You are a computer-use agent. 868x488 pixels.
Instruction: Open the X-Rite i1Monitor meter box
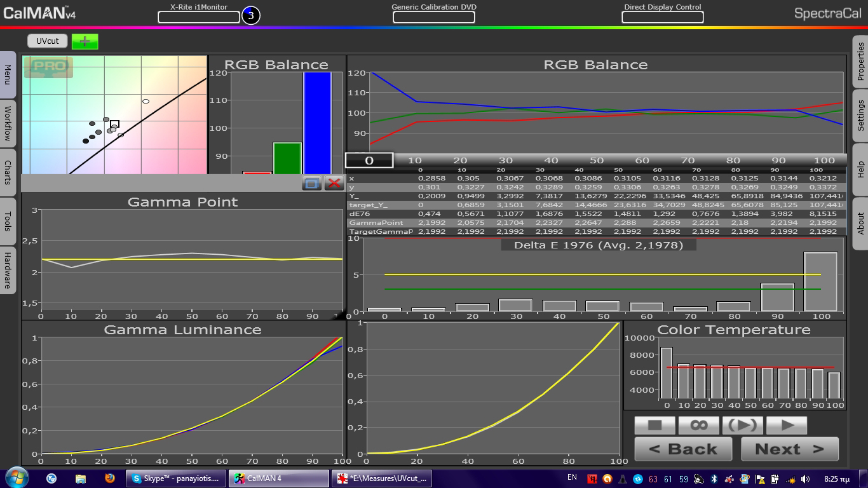(199, 17)
